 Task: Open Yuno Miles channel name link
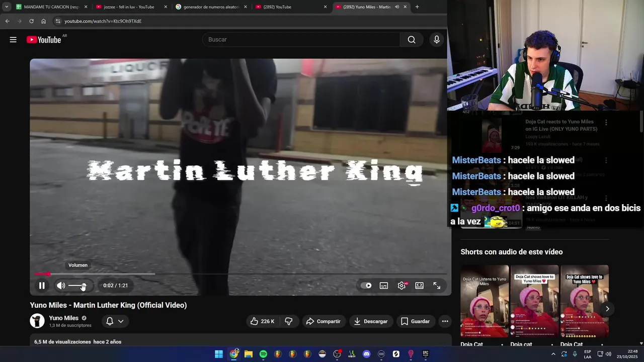tap(64, 318)
